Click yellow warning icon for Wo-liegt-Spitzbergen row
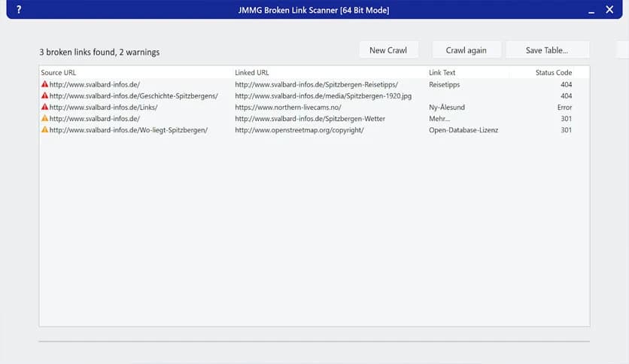The width and height of the screenshot is (629, 364). [44, 129]
